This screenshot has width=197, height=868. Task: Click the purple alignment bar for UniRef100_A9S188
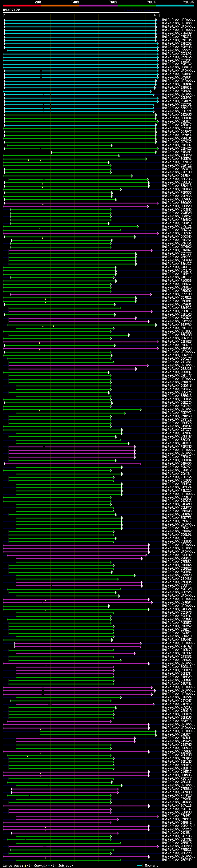(81, 294)
